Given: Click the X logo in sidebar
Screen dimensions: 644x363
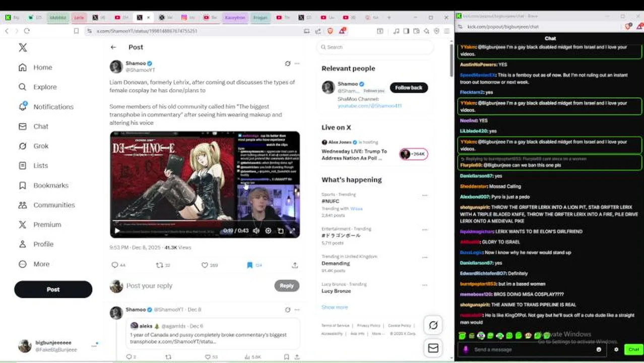Looking at the screenshot, I should [23, 47].
